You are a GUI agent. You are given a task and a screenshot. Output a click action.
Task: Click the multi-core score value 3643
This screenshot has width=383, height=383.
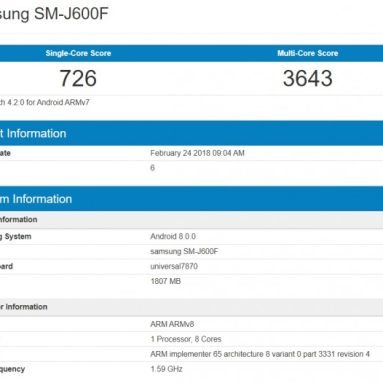click(308, 78)
